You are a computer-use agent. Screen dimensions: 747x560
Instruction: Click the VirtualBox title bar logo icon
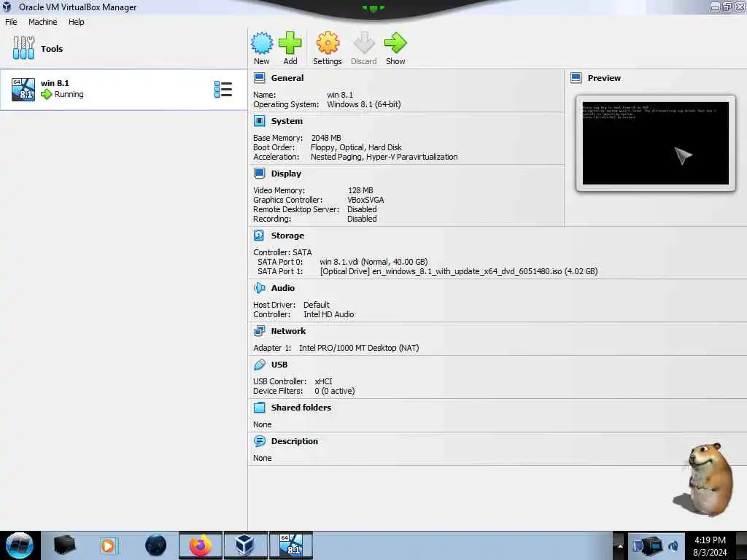pos(7,7)
